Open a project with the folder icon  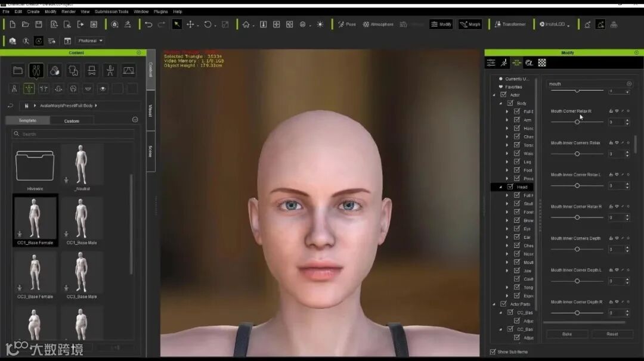(26, 24)
